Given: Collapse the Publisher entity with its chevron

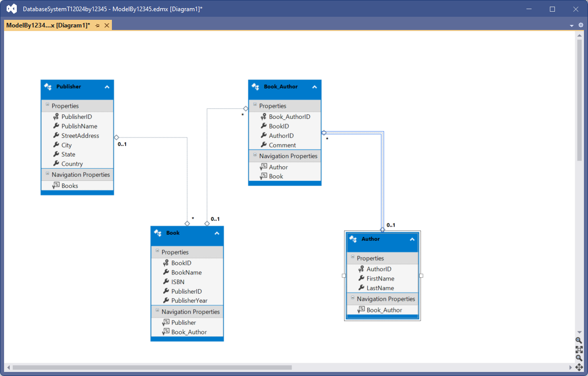Looking at the screenshot, I should pos(107,87).
